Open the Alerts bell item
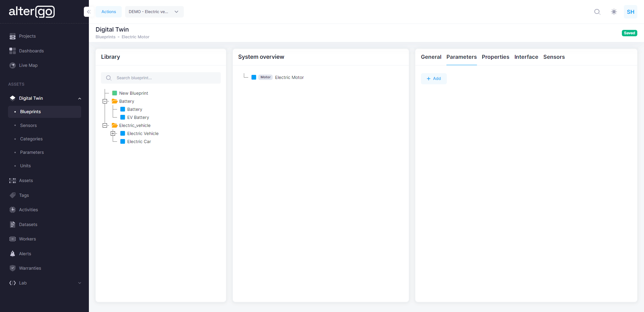The width and height of the screenshot is (644, 312). coord(25,254)
